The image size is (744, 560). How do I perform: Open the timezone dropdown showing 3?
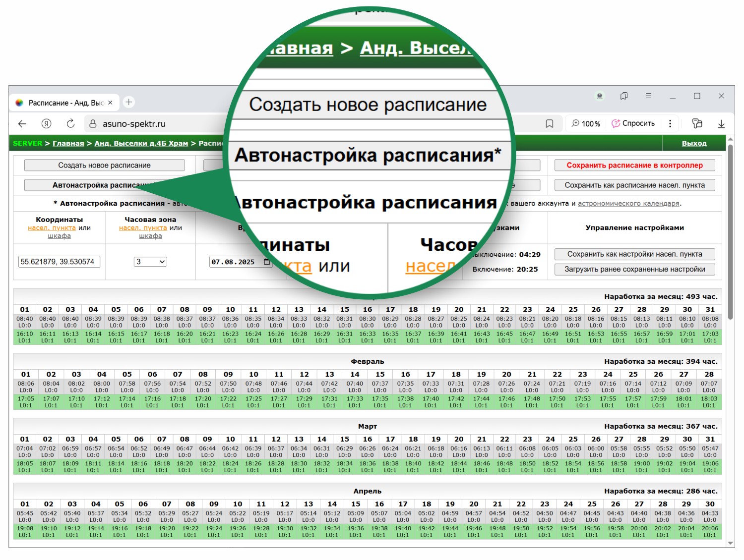(x=150, y=262)
